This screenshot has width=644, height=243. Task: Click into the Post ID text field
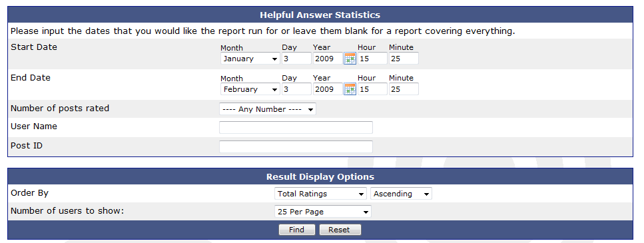(x=296, y=146)
